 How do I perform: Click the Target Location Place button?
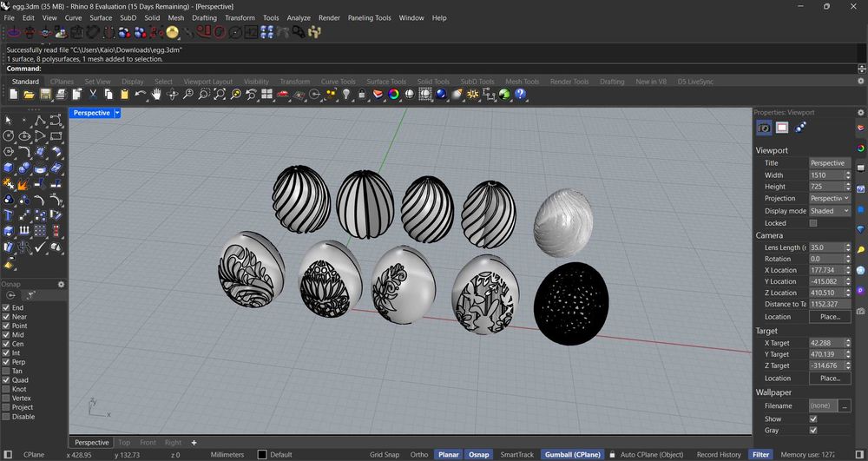(x=830, y=378)
